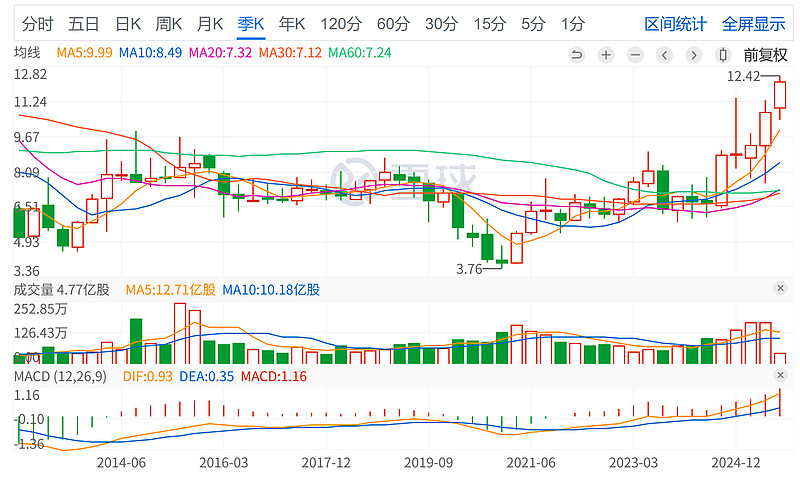Click the 2014-06 date axis label
The width and height of the screenshot is (800, 478).
click(x=121, y=463)
